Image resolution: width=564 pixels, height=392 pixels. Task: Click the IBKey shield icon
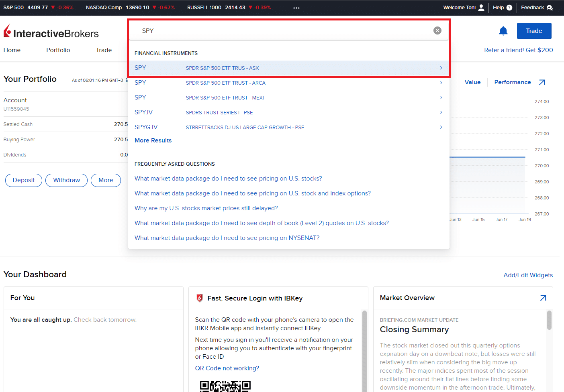200,298
